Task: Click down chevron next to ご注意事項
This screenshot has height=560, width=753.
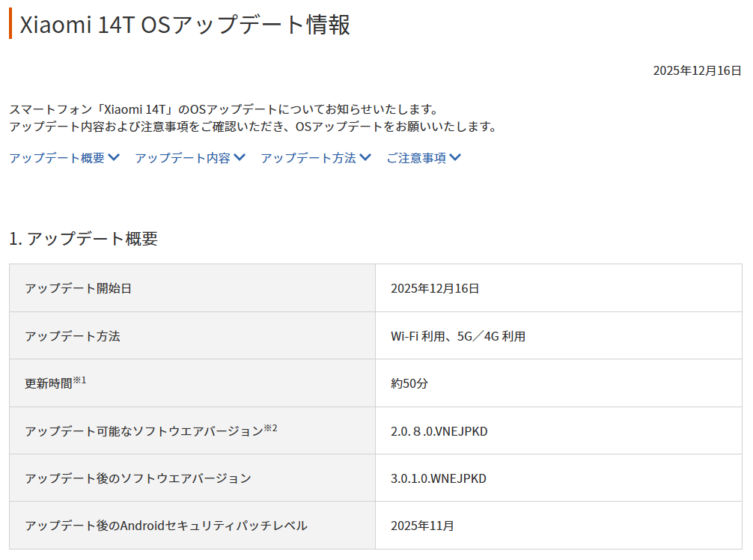Action: click(455, 158)
